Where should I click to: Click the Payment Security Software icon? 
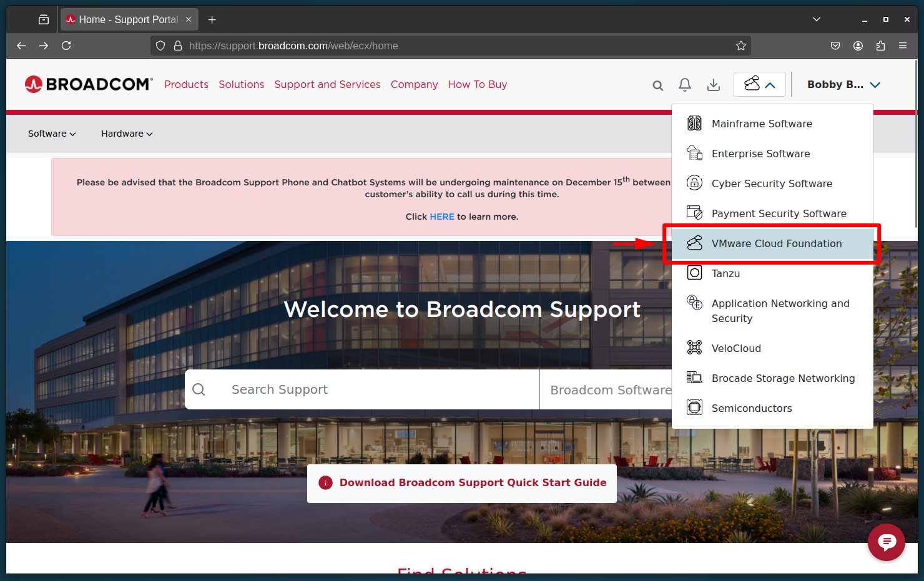click(694, 213)
